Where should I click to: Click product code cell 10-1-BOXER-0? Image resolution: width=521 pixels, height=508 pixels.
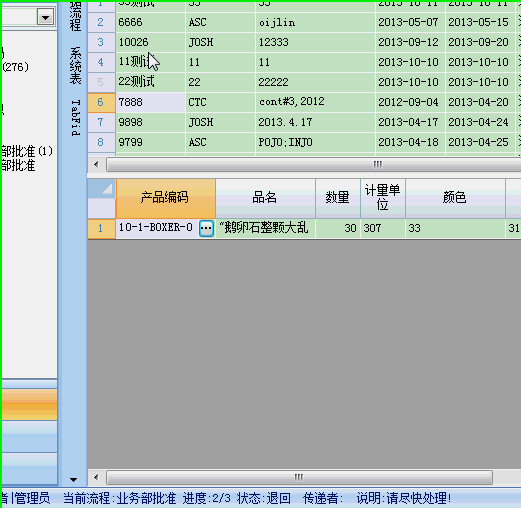point(157,228)
